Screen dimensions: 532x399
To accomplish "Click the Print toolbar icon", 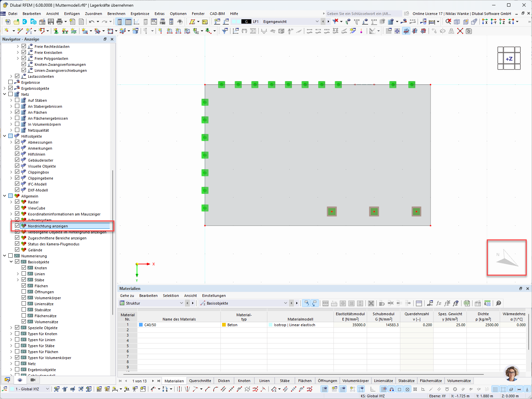I will pyautogui.click(x=60, y=22).
